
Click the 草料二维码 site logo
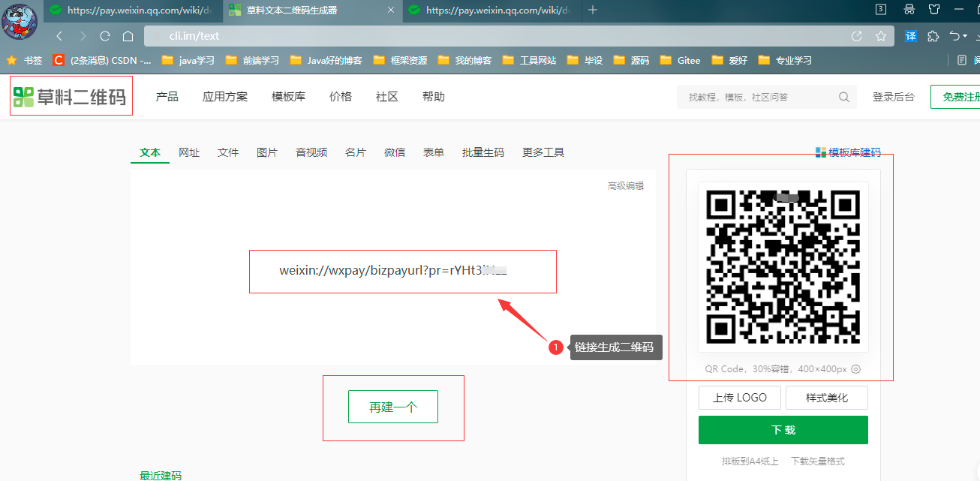click(x=70, y=96)
